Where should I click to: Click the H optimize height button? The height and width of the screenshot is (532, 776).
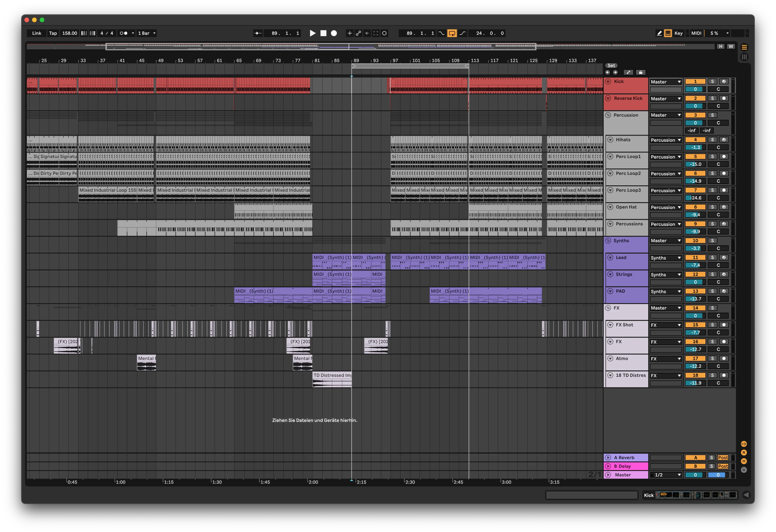(x=721, y=46)
